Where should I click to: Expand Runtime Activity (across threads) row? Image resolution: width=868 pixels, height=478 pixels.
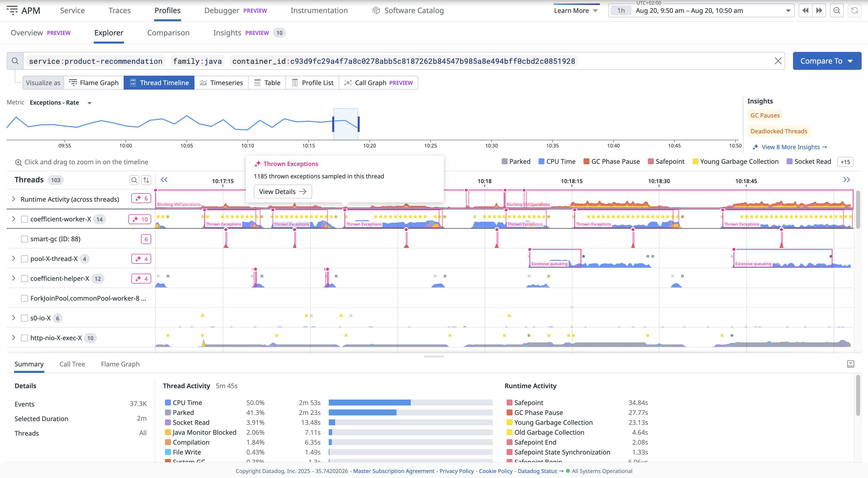(13, 199)
